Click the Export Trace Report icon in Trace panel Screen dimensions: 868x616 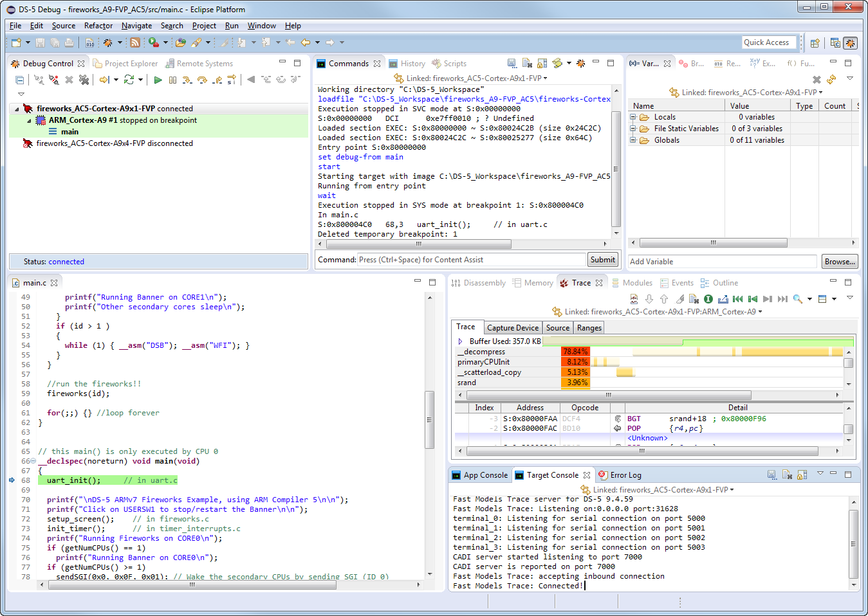(723, 300)
